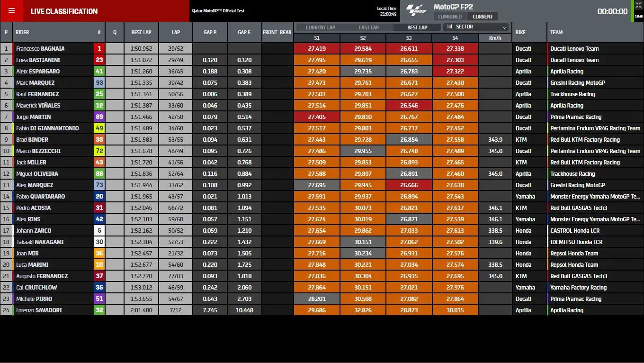Select rider Fabio QUARTARARO
The image size is (644, 363).
(41, 196)
